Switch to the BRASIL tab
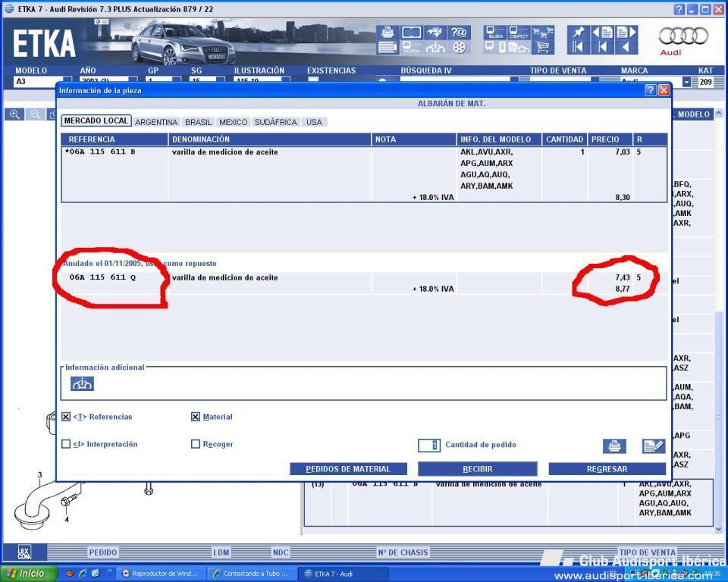This screenshot has width=728, height=582. (x=198, y=122)
